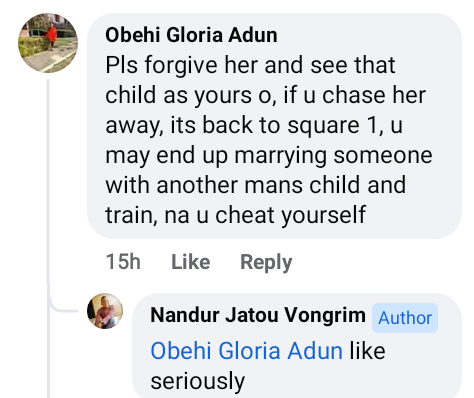Click the line 'train, na u cheat yourself'

[236, 215]
